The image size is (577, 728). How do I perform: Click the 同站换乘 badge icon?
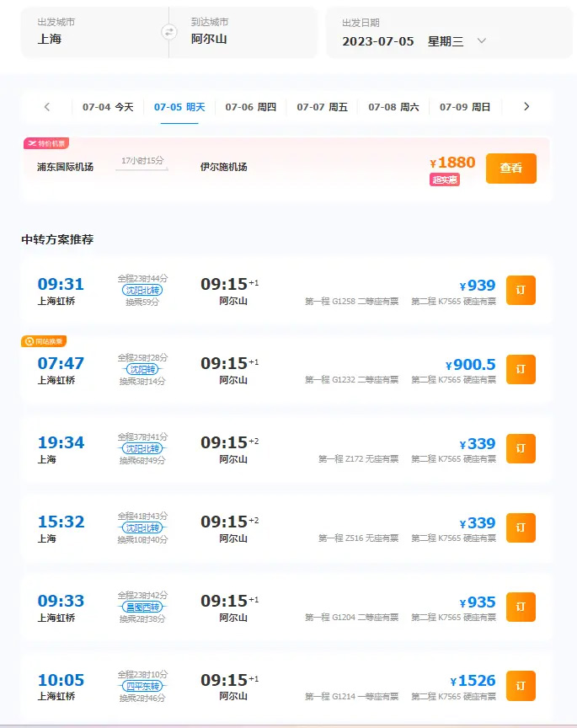[29, 341]
